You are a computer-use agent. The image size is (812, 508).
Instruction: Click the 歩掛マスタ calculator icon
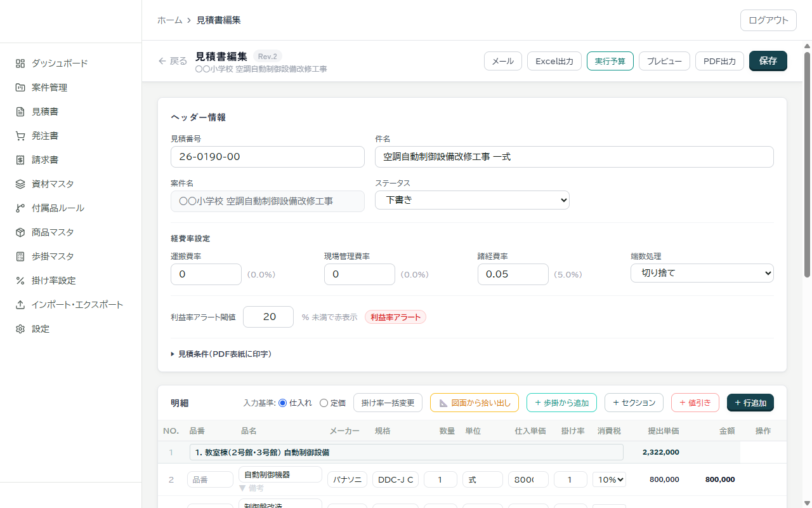tap(20, 257)
